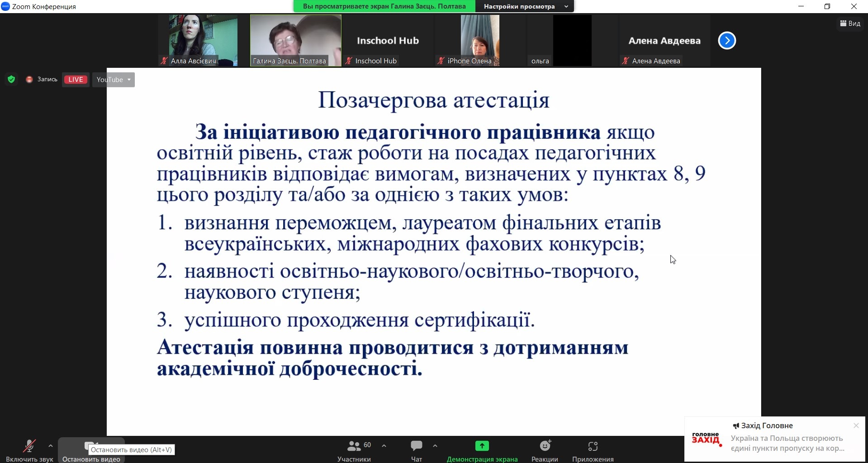Show next participants with blue arrow
Image resolution: width=868 pixels, height=463 pixels.
[x=727, y=41]
